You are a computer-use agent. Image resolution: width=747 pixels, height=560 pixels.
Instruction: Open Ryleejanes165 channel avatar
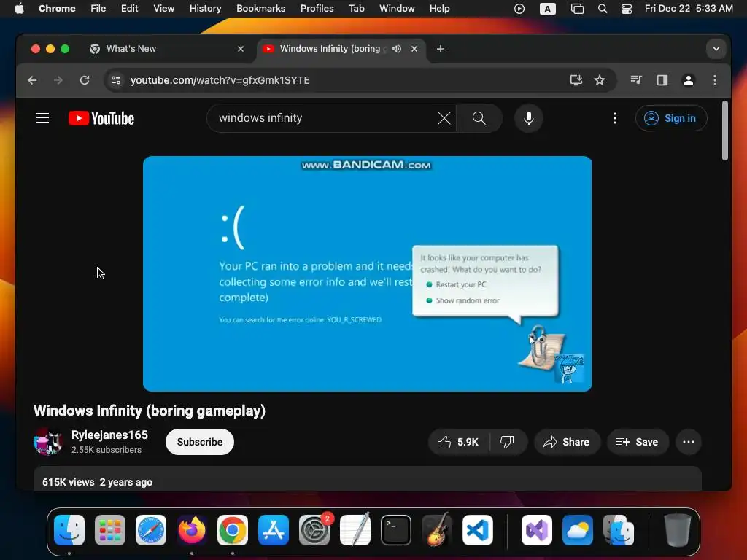[48, 442]
